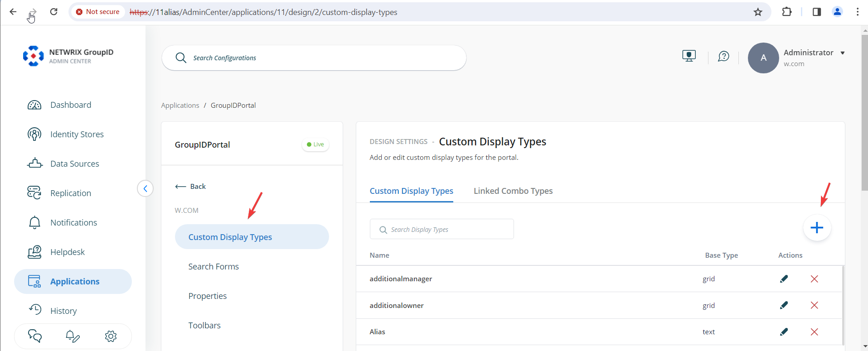This screenshot has height=351, width=868.
Task: Open the browser extensions puzzle icon
Action: tap(787, 12)
